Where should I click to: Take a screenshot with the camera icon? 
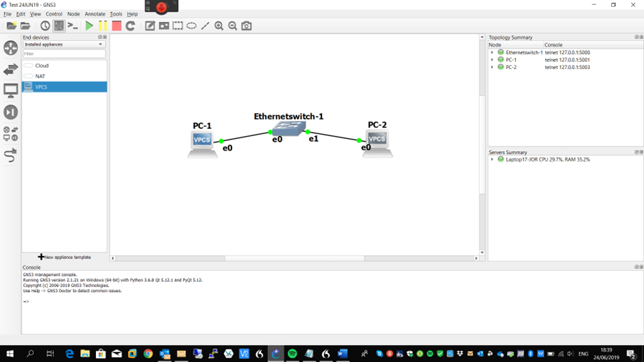tap(247, 26)
